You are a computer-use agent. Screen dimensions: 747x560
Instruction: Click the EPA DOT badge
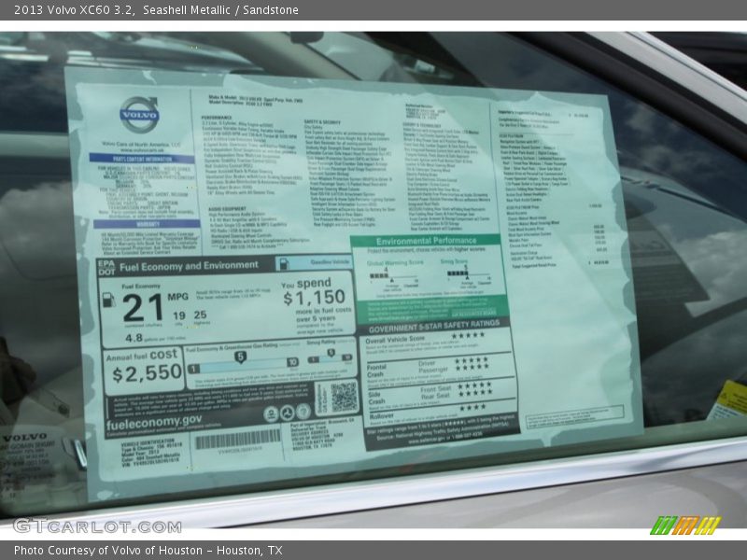coord(108,268)
